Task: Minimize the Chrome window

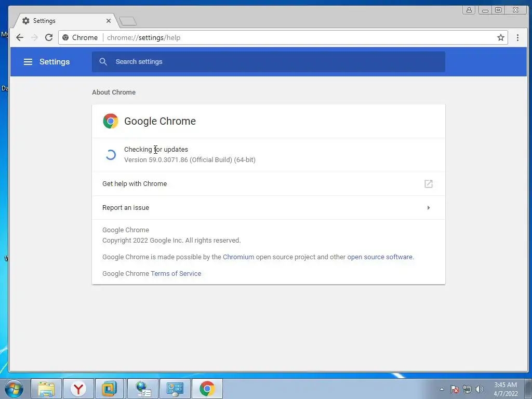Action: [x=485, y=10]
